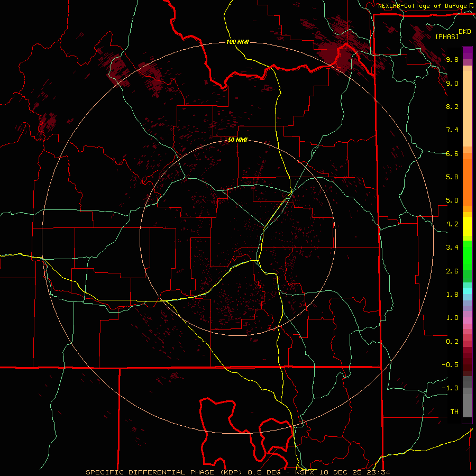Click the orange color bar segment
Screen dimensions: 476x476
(x=467, y=182)
